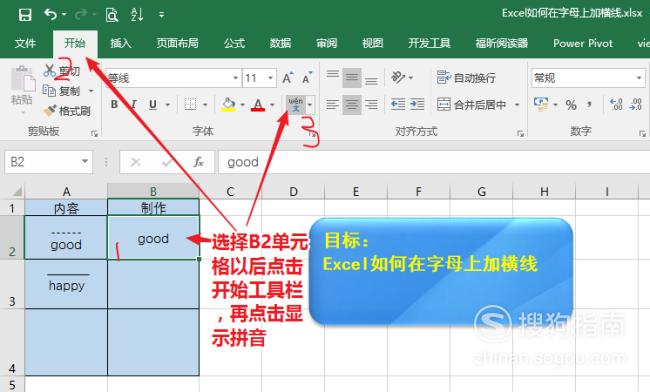Open the Customize Quick Access Toolbar arrow

click(162, 15)
